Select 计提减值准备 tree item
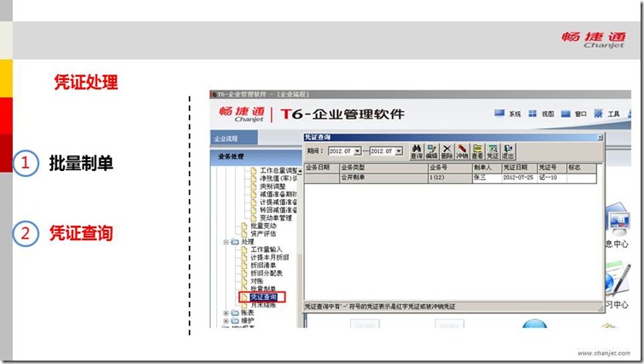Viewport: 644px width, 364px height. point(278,203)
